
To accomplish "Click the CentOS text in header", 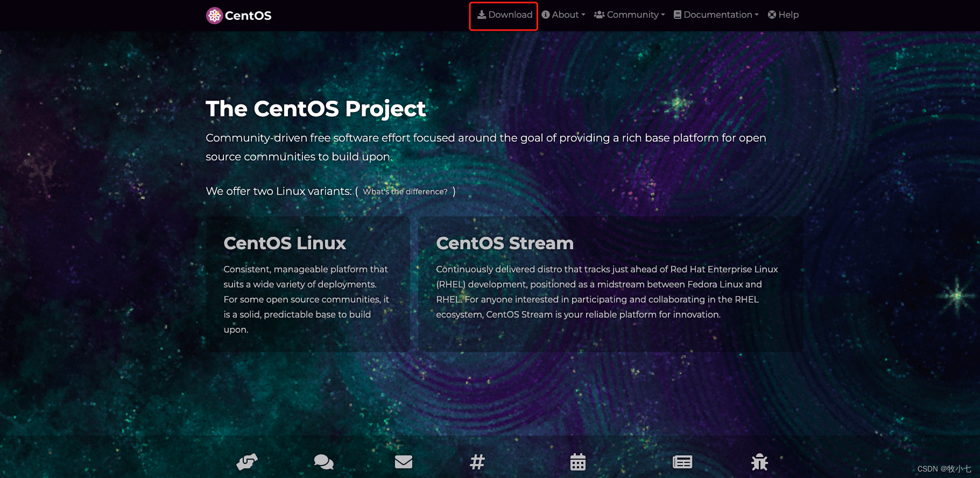I will coord(248,16).
